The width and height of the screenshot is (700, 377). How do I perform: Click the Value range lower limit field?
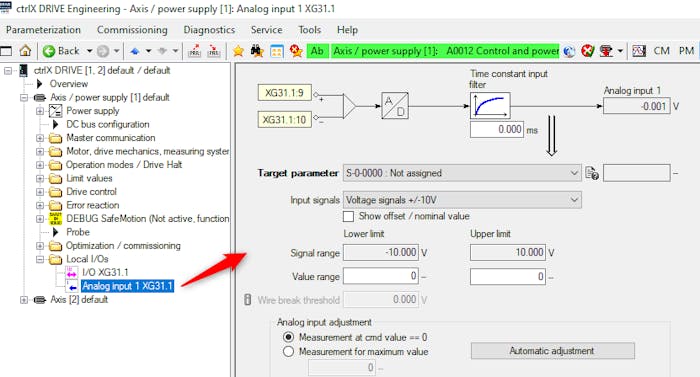[381, 276]
